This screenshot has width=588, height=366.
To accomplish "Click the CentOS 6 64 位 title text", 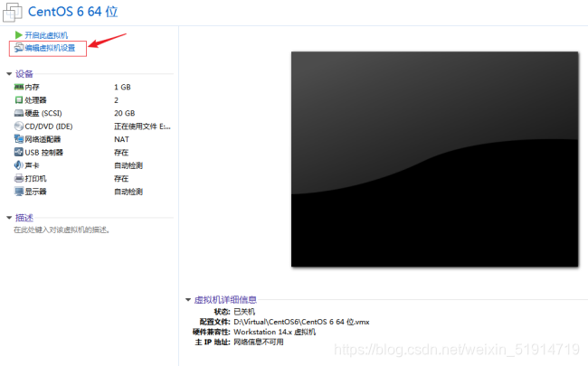I will (x=72, y=12).
